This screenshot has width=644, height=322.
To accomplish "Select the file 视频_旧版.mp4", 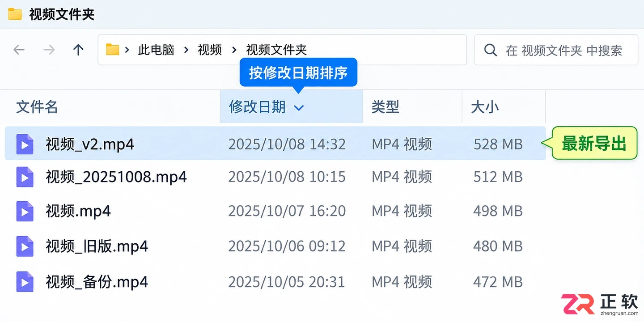I will pyautogui.click(x=97, y=246).
